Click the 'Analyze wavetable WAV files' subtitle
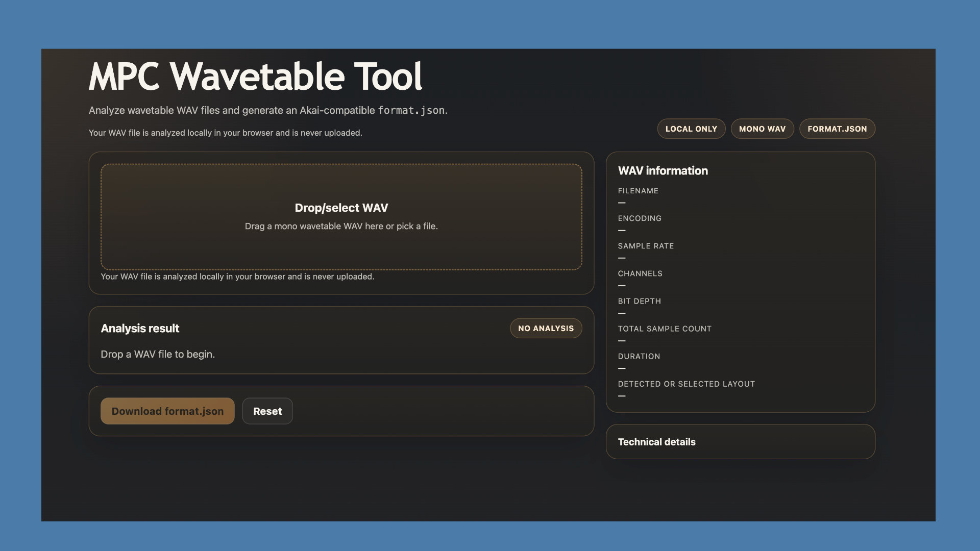Screen dimensions: 980x551 (x=268, y=110)
